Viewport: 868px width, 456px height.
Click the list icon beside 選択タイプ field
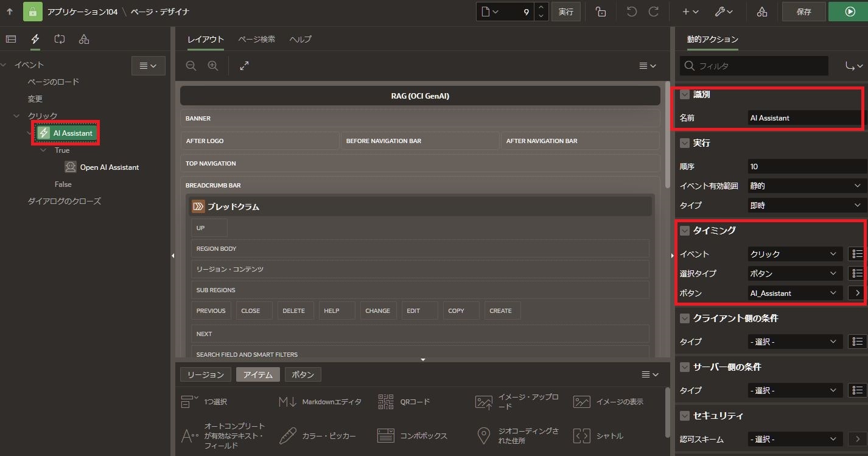coord(857,273)
